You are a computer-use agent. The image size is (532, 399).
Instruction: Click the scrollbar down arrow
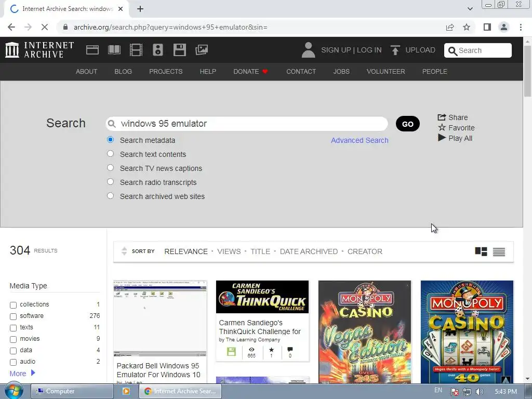pyautogui.click(x=527, y=379)
